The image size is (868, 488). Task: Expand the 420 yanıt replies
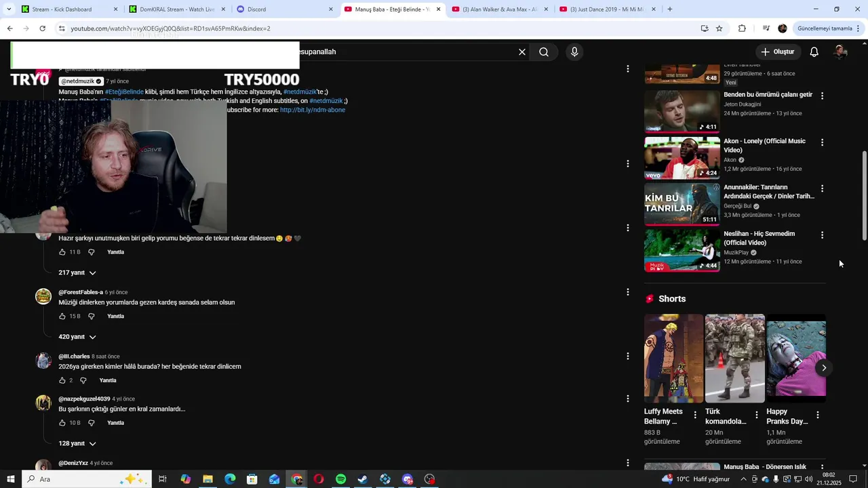[77, 337]
